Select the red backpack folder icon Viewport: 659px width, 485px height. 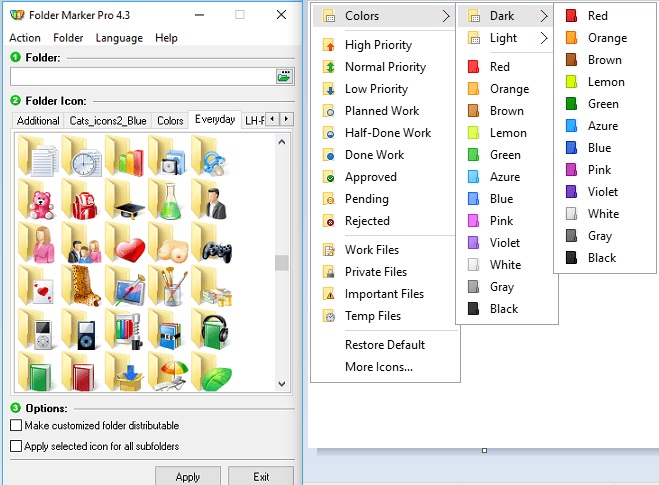[x=82, y=200]
